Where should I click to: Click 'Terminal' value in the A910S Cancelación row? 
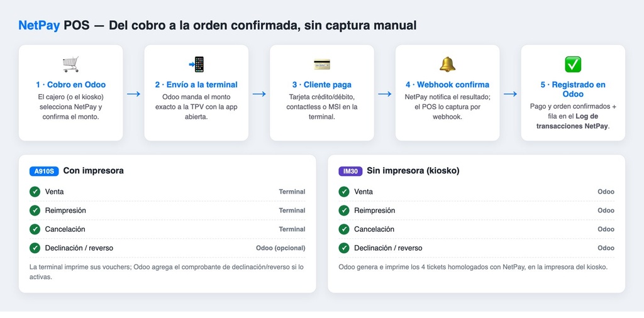coord(292,229)
